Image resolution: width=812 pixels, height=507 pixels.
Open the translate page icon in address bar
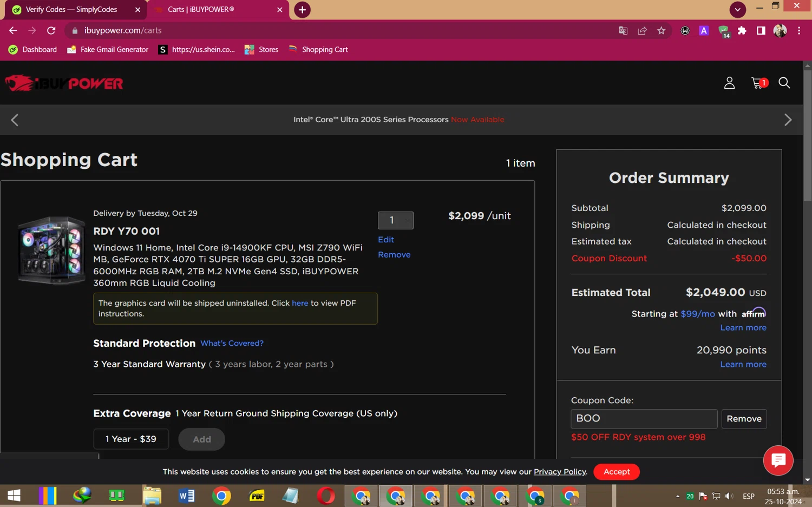tap(623, 31)
